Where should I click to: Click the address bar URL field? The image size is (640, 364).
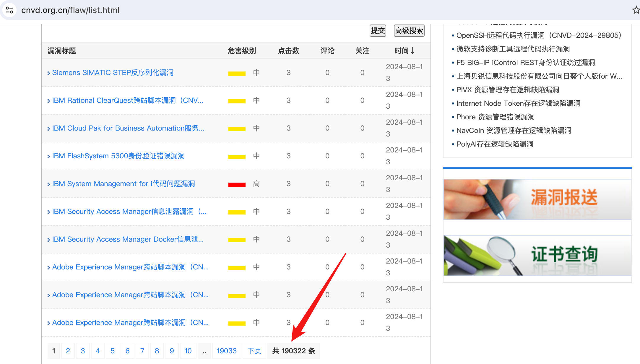[70, 10]
